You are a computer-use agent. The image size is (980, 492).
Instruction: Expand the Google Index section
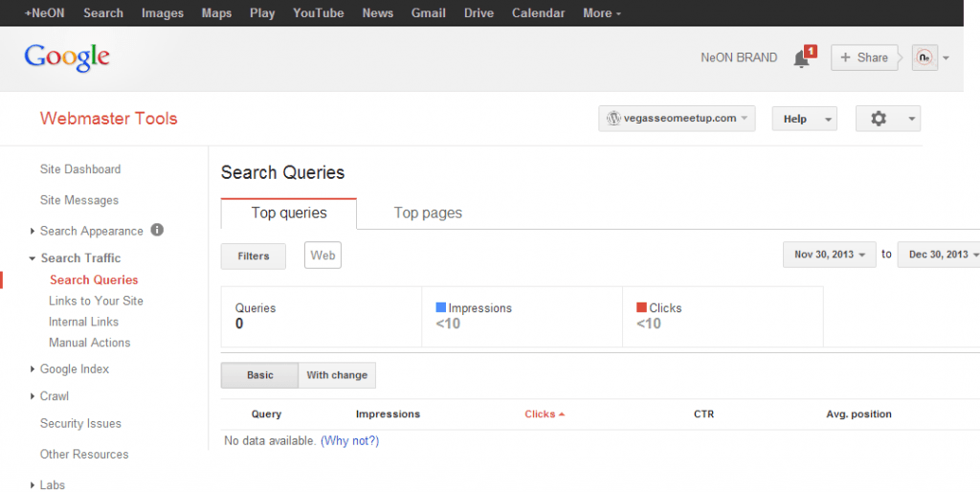tap(32, 369)
